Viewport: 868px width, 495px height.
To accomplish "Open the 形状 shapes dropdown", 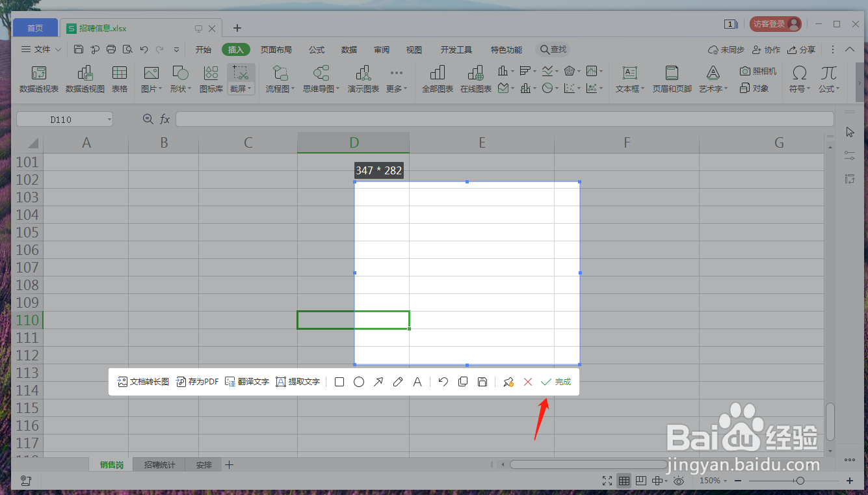I will click(x=180, y=88).
